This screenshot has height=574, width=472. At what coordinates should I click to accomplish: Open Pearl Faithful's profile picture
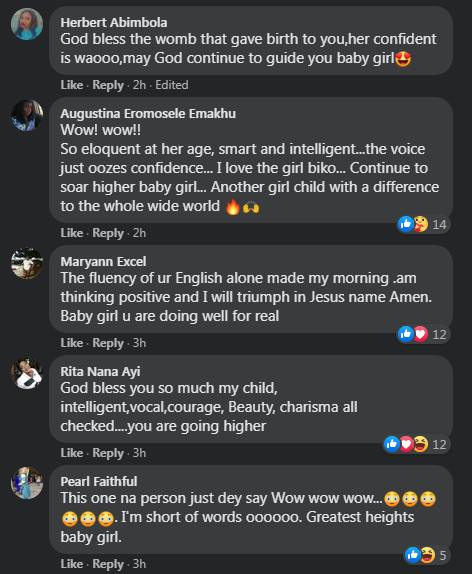pos(27,483)
